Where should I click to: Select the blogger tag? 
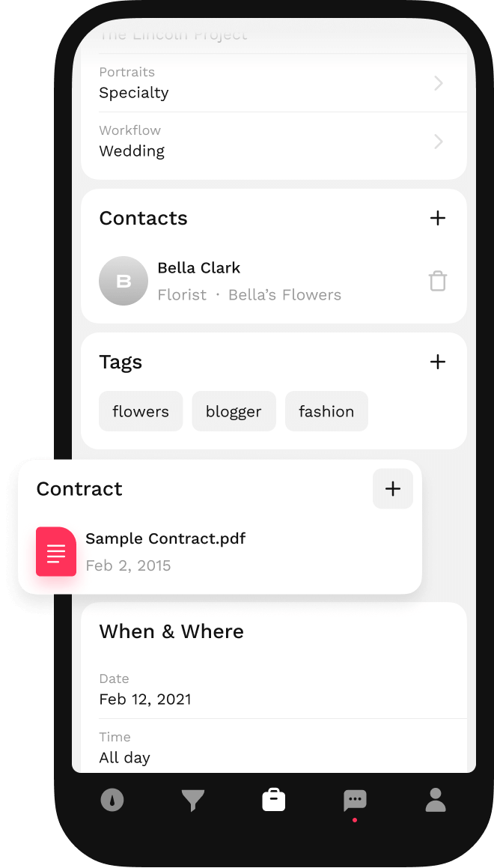point(234,411)
